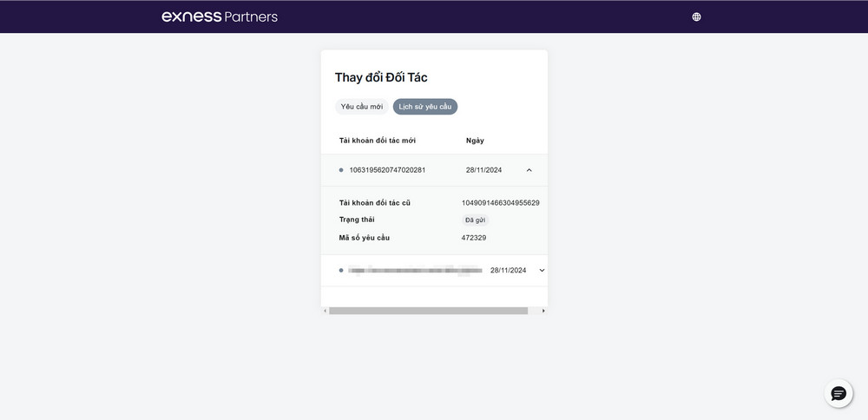The width and height of the screenshot is (868, 420).
Task: Click the status dot beside blurred account
Action: pyautogui.click(x=341, y=271)
